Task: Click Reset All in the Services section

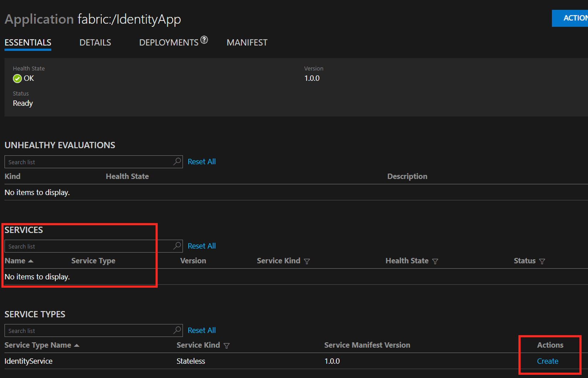Action: [202, 246]
